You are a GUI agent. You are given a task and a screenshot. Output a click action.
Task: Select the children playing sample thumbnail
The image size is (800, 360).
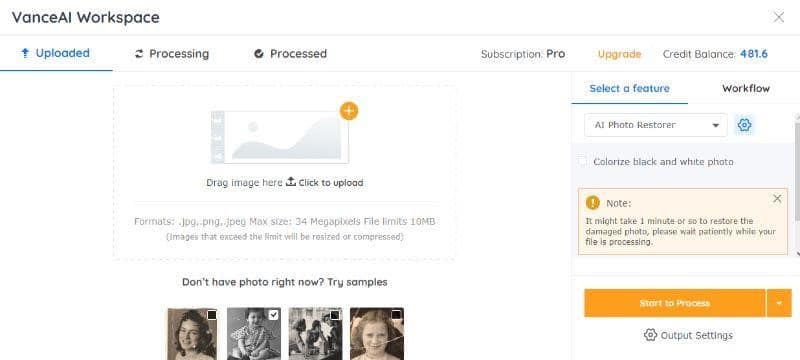click(x=315, y=333)
